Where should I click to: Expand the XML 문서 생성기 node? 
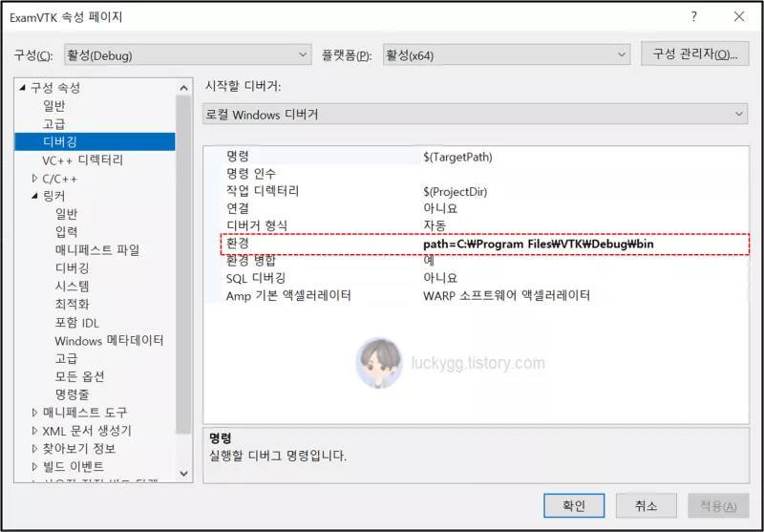point(34,431)
